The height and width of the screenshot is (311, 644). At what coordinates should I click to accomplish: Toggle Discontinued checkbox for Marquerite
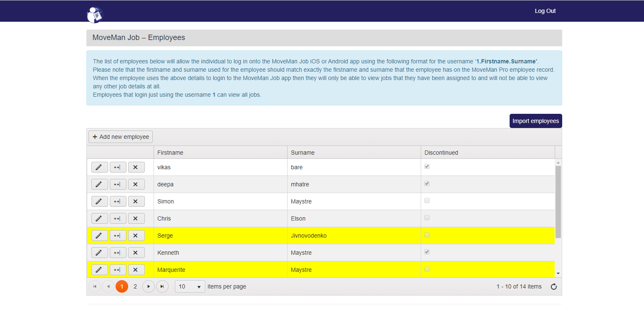tap(427, 269)
